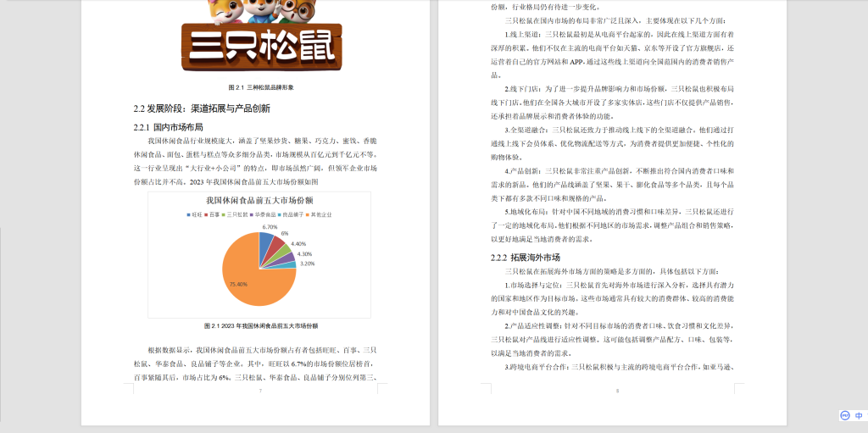Click paragraph starting 2.线下门店
Image resolution: width=868 pixels, height=433 pixels.
(x=612, y=103)
